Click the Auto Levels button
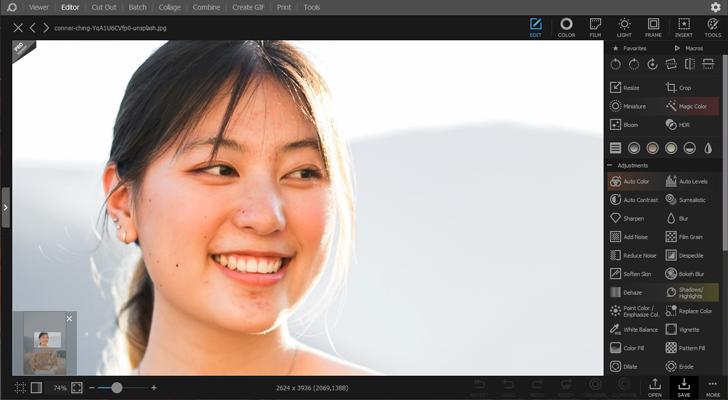The image size is (728, 400). pyautogui.click(x=691, y=181)
